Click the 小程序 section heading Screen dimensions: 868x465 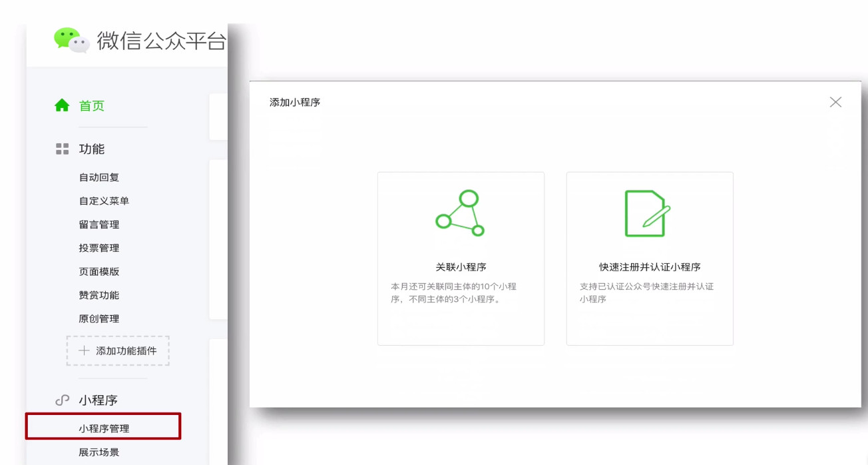click(x=99, y=400)
